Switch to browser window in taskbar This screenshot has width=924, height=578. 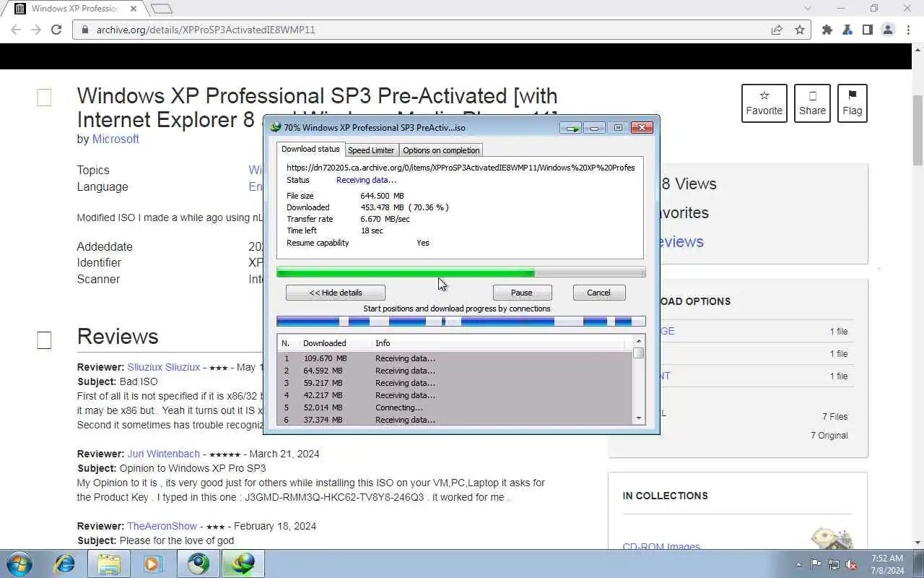pos(199,564)
